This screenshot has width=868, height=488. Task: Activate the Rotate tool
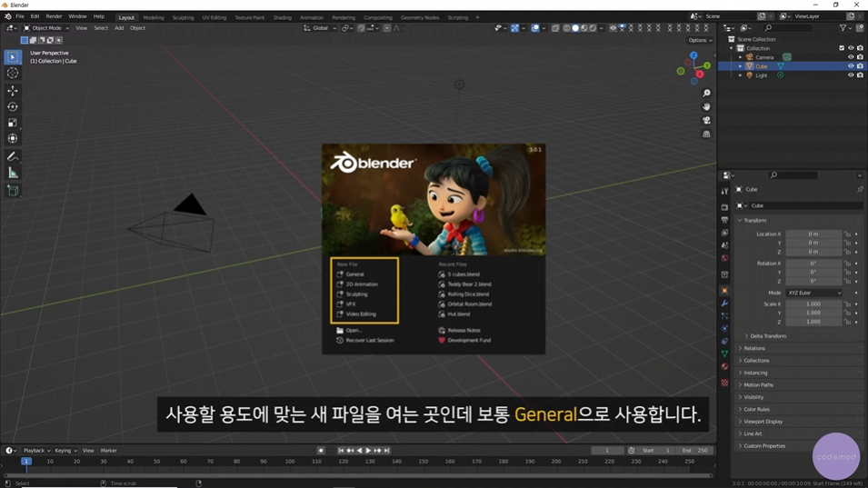click(x=12, y=107)
